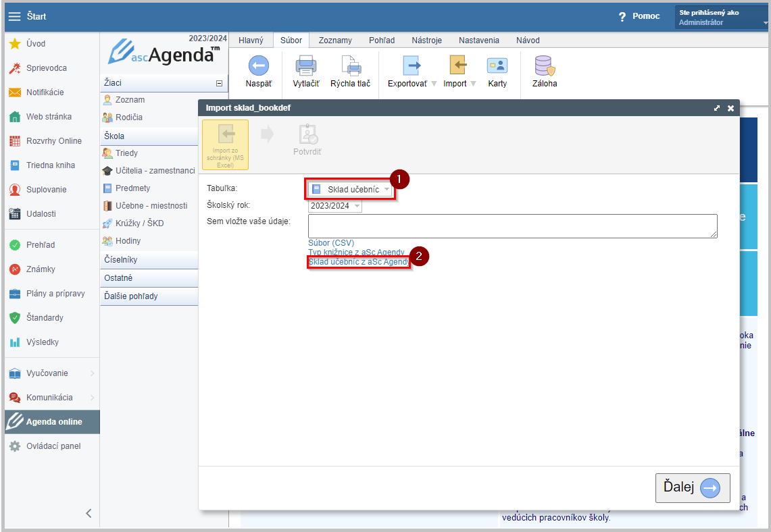Switch to the Hlavný tab
This screenshot has width=771, height=532.
click(251, 41)
